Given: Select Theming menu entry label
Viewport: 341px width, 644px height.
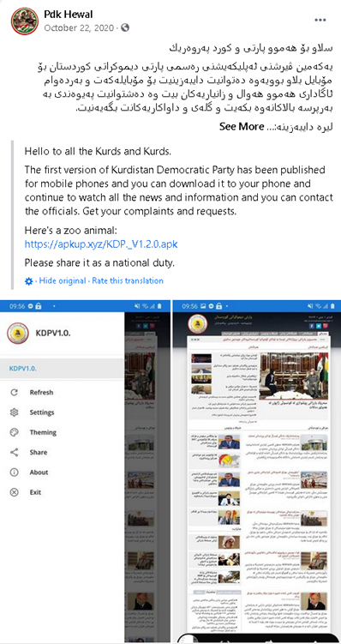Looking at the screenshot, I should 43,432.
